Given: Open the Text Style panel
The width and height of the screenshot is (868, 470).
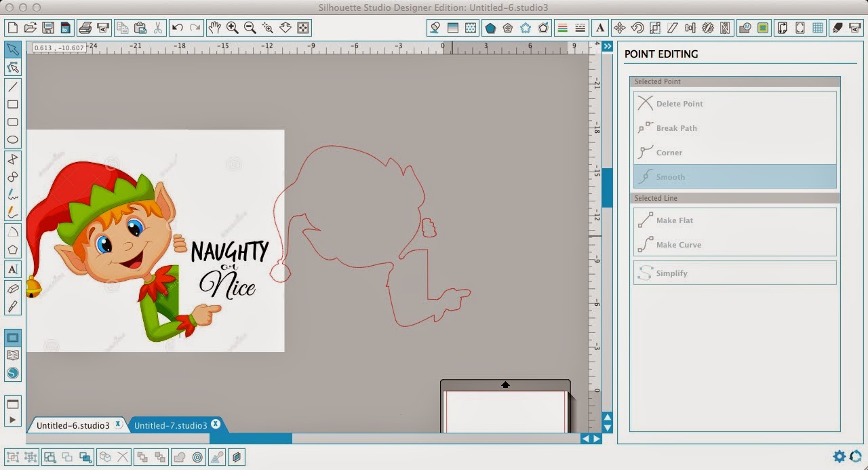Looking at the screenshot, I should pyautogui.click(x=599, y=28).
